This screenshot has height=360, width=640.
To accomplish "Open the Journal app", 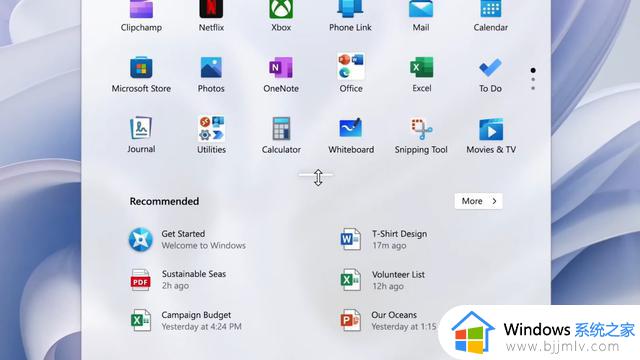I will coord(141,135).
